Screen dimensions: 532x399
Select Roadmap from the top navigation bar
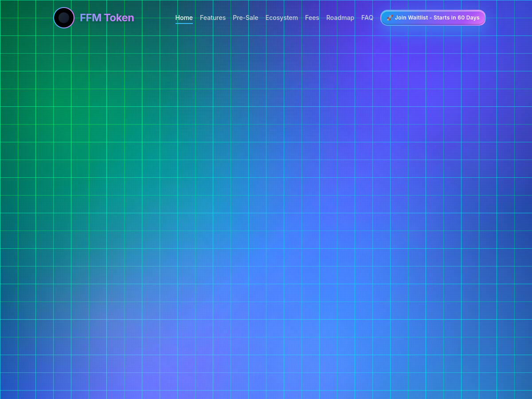point(340,18)
